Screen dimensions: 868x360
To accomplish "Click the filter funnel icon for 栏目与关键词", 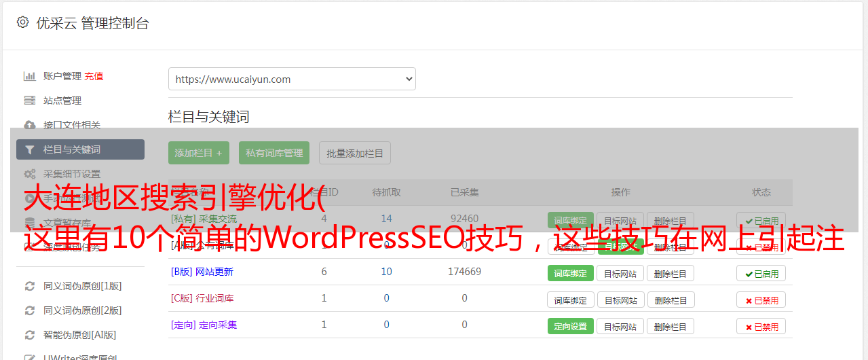I will (x=29, y=149).
